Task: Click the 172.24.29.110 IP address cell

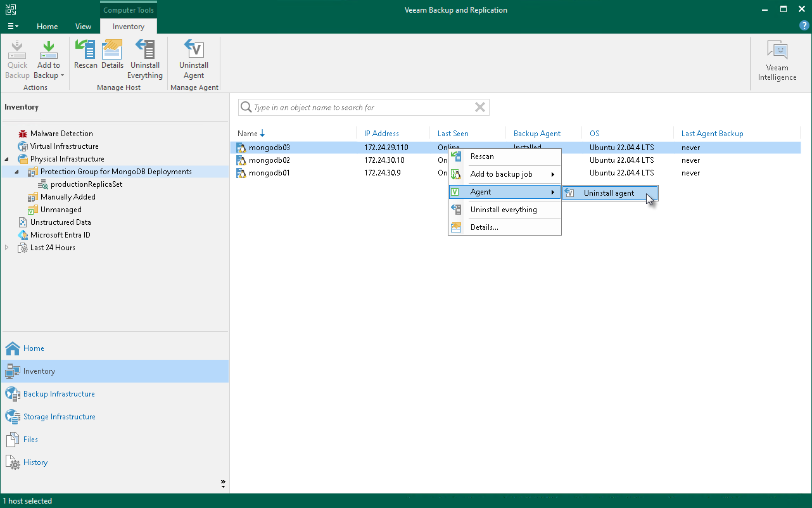Action: (386, 148)
